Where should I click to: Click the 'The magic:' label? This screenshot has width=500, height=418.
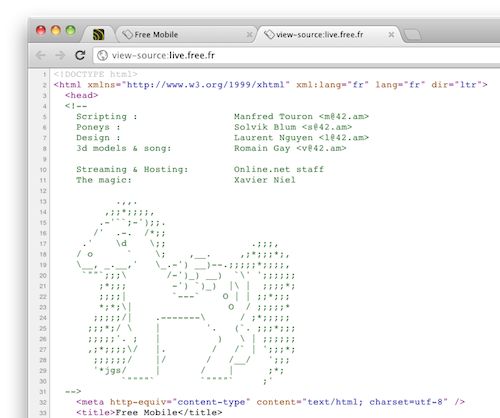click(x=104, y=180)
